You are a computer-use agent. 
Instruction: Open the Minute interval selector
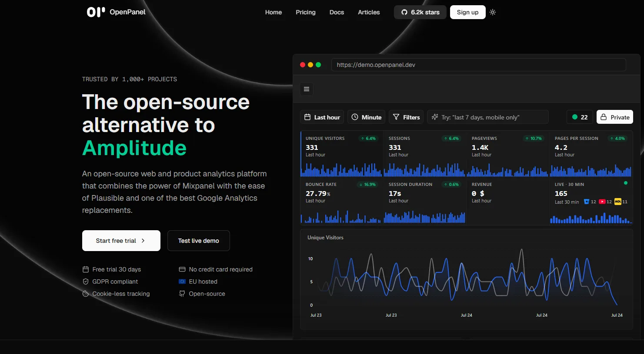tap(366, 117)
